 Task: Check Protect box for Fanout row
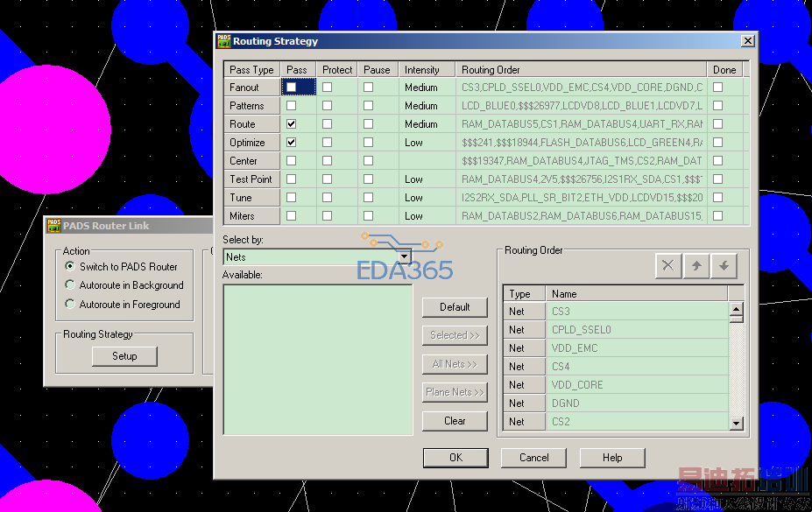coord(328,88)
